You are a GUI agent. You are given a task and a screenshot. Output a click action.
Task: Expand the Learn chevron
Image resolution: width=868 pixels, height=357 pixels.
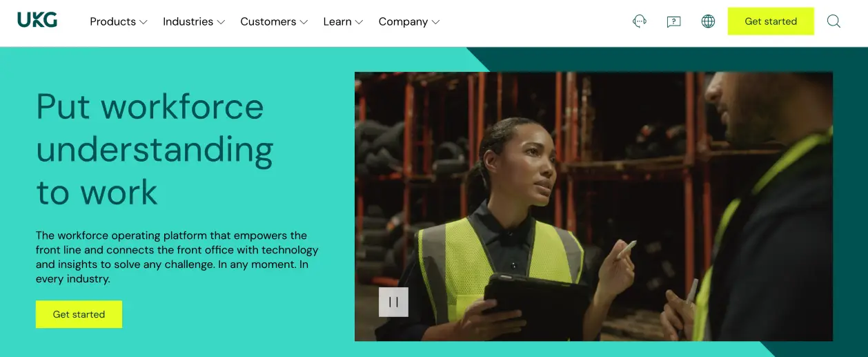[359, 22]
